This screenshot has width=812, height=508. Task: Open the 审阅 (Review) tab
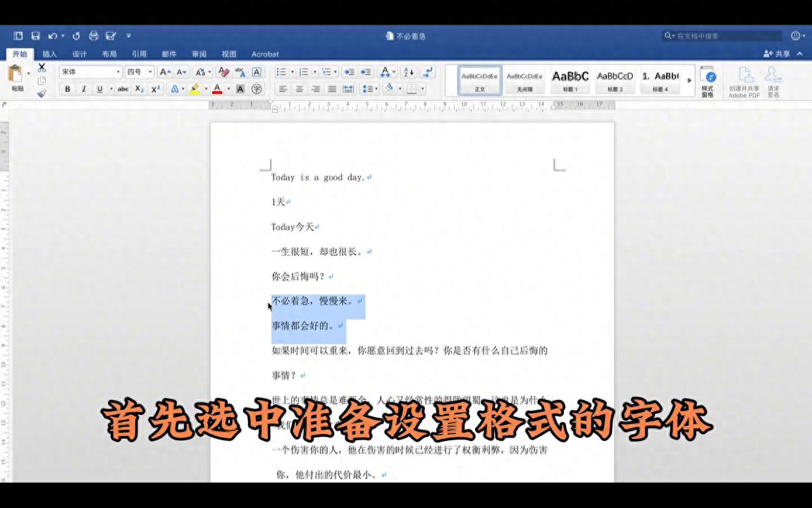click(199, 54)
